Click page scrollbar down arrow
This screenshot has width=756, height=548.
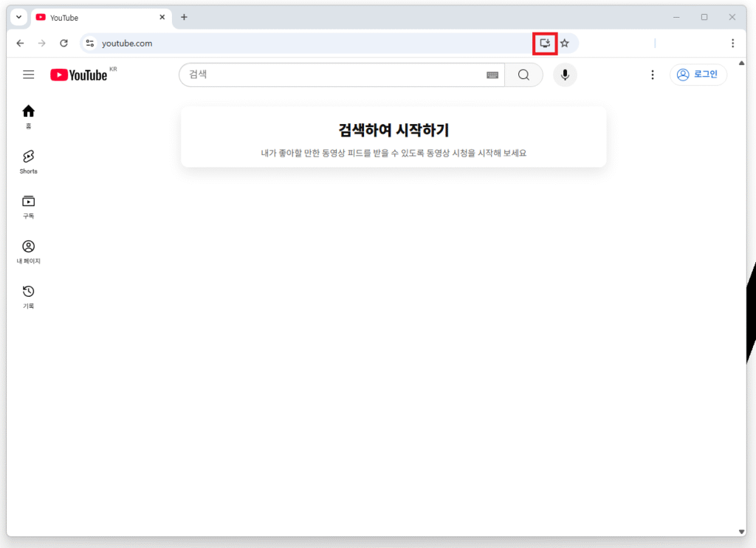[x=741, y=532]
